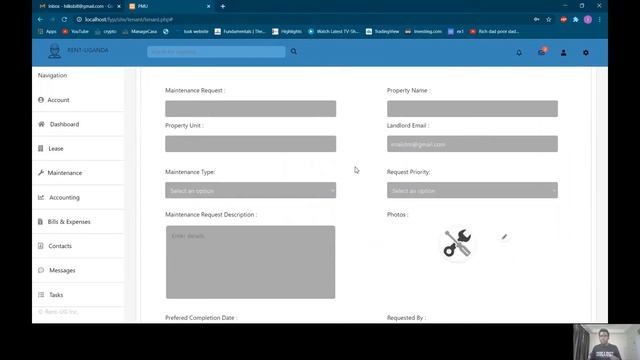This screenshot has height=360, width=640.
Task: Focus the Maintenance Request Description textarea
Action: tap(251, 262)
